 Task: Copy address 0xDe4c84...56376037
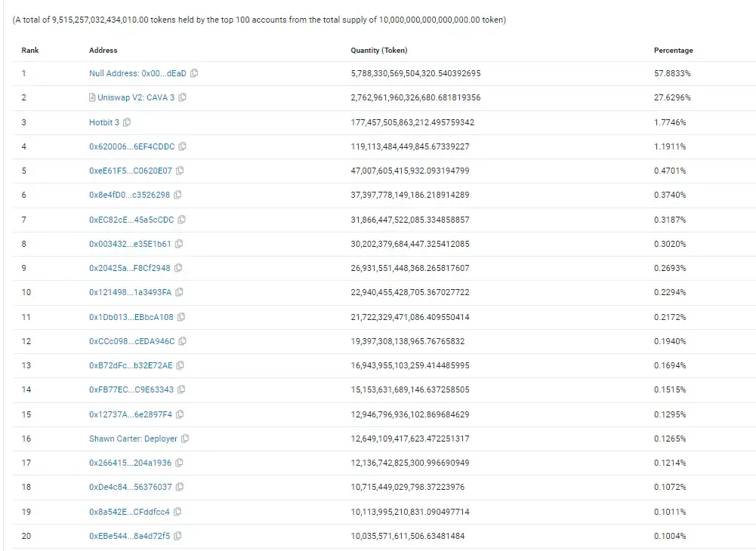180,487
